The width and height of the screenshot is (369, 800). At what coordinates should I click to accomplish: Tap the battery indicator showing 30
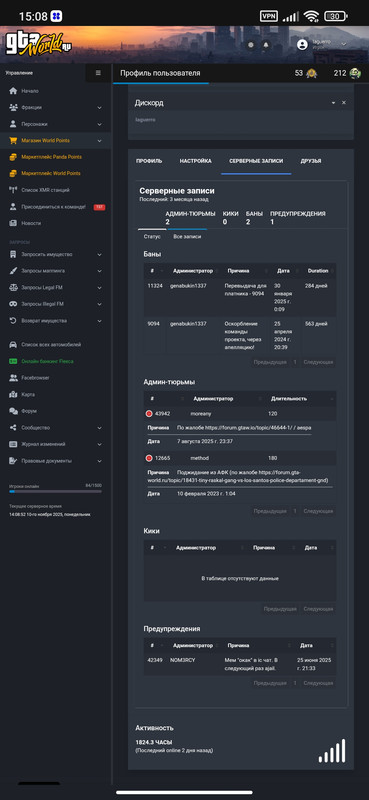click(x=335, y=16)
